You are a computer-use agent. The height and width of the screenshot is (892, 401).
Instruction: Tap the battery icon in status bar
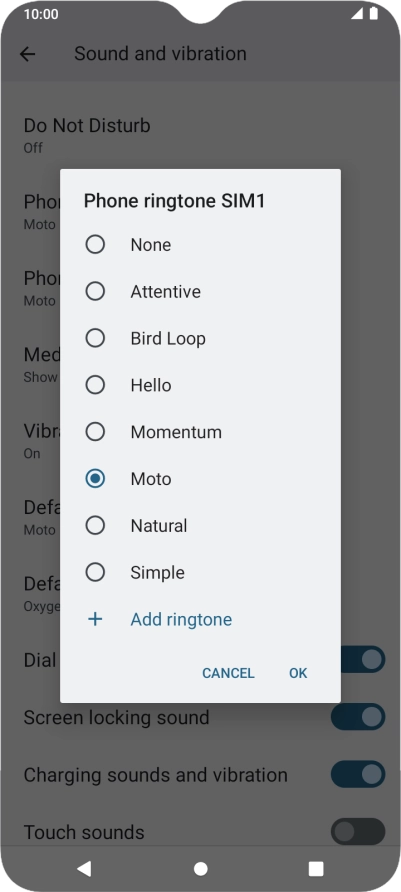(x=374, y=13)
